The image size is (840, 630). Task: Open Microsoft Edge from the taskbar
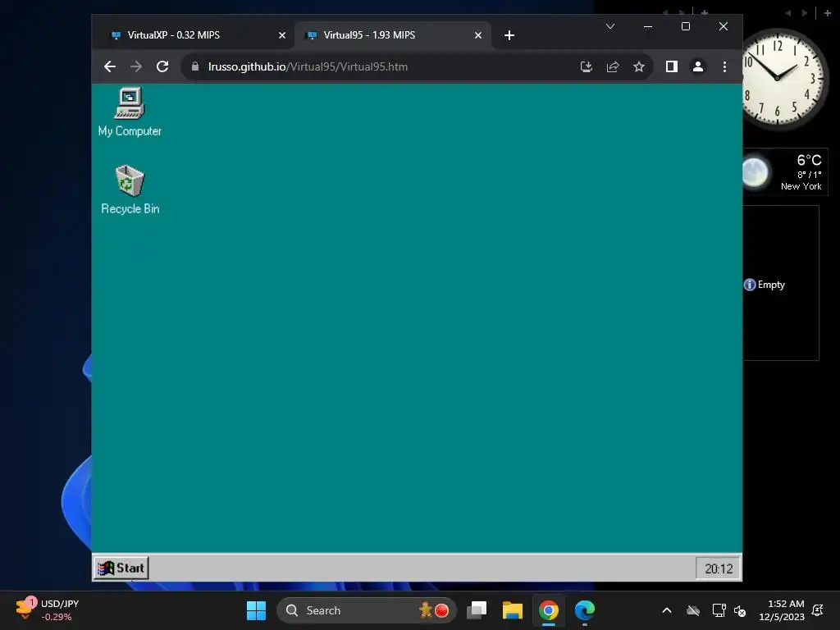[x=584, y=610]
